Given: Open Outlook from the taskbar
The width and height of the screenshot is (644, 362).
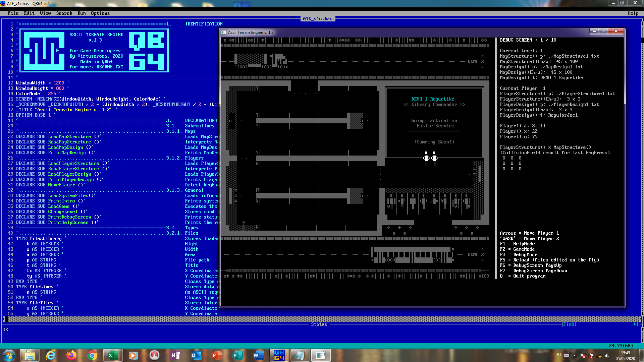Looking at the screenshot, I should coord(196,355).
